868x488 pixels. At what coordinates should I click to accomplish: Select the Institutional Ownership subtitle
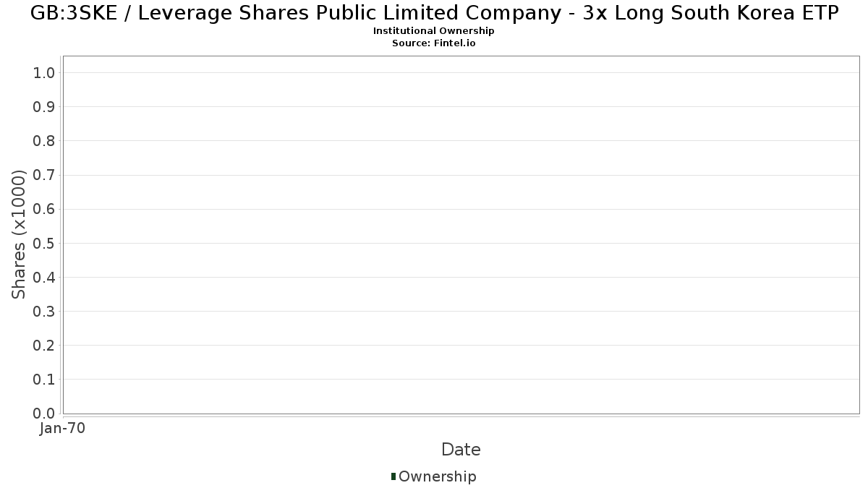click(434, 31)
